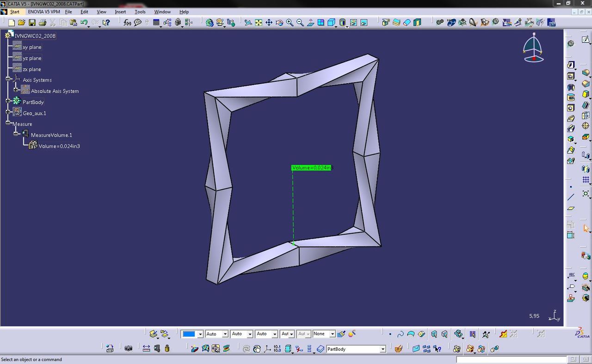This screenshot has width=592, height=364.
Task: Collapse the MeasureVolume.1 node
Action: tap(16, 133)
